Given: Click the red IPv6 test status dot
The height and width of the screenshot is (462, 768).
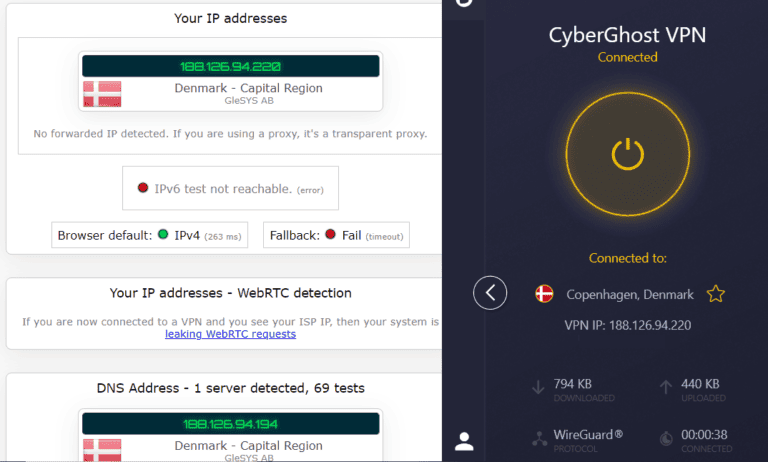Looking at the screenshot, I should [143, 188].
